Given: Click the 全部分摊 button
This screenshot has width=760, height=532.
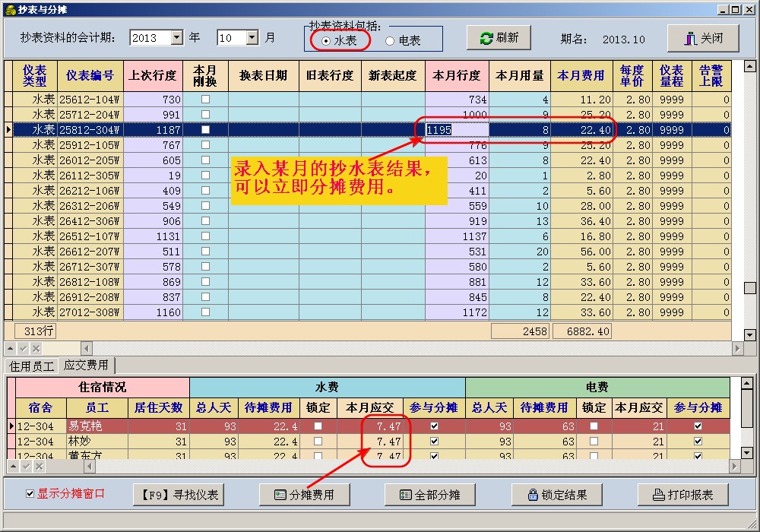Looking at the screenshot, I should click(x=430, y=495).
